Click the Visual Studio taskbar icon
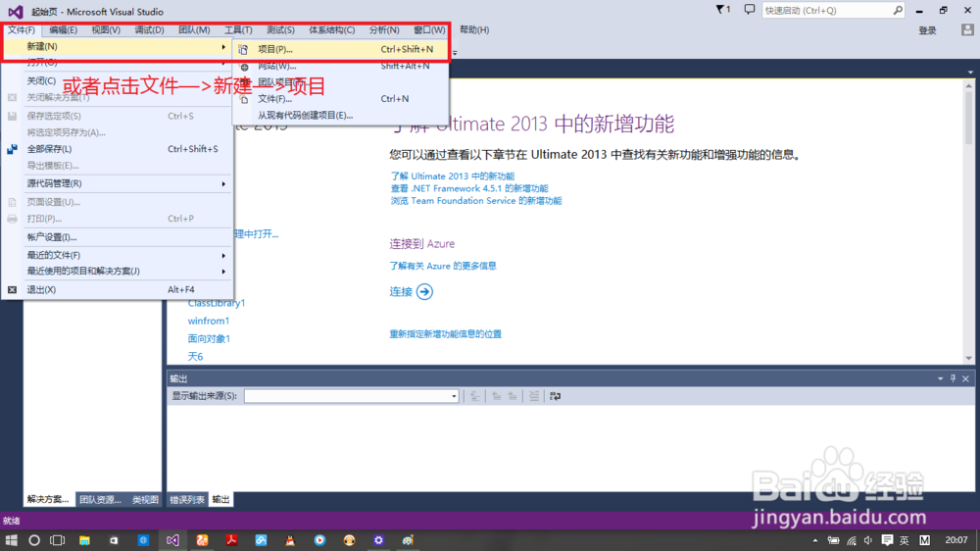 [x=172, y=540]
